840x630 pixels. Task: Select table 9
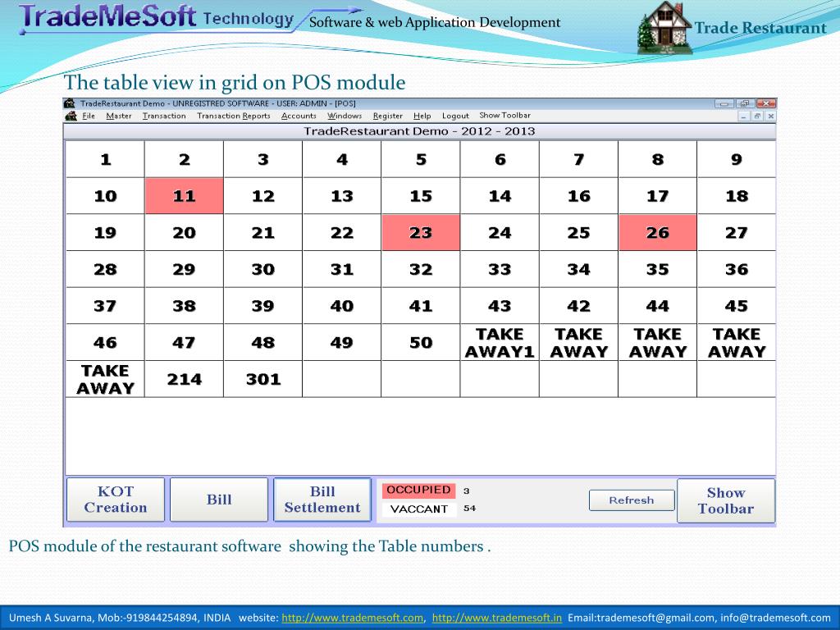736,159
